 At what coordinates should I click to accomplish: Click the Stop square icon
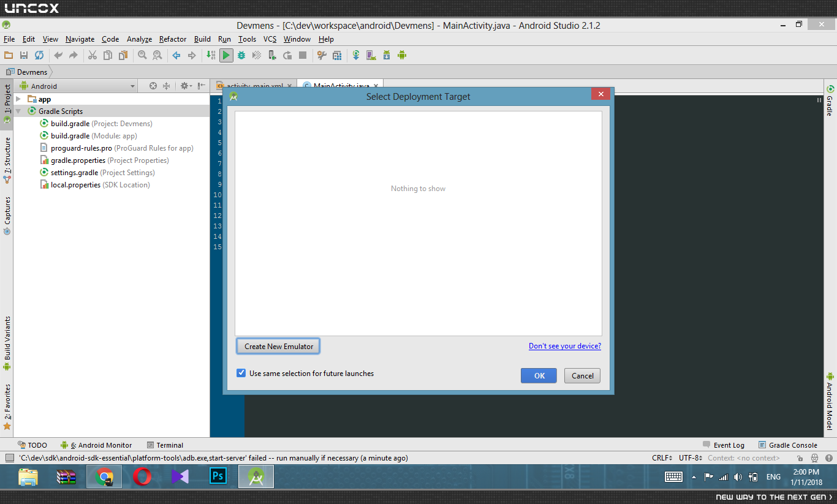(303, 55)
